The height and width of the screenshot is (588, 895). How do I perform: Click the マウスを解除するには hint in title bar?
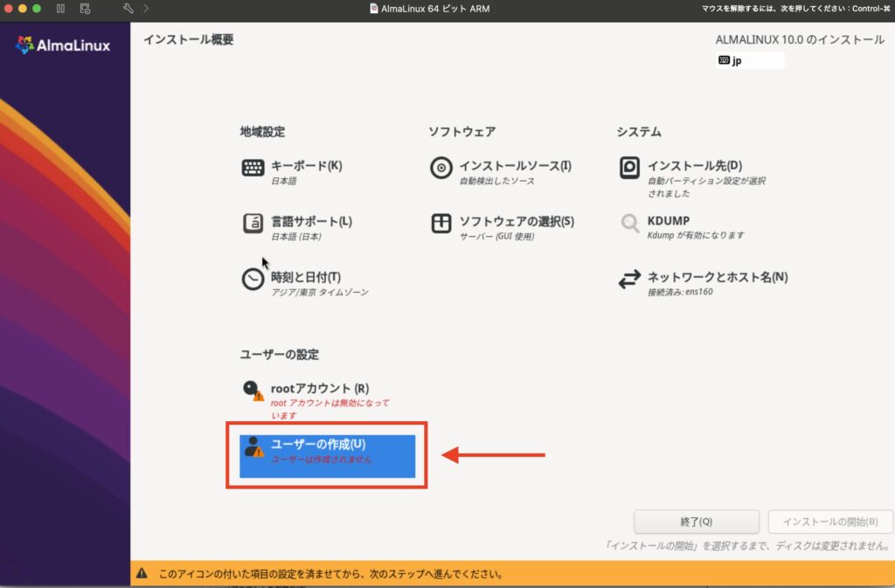(x=795, y=9)
